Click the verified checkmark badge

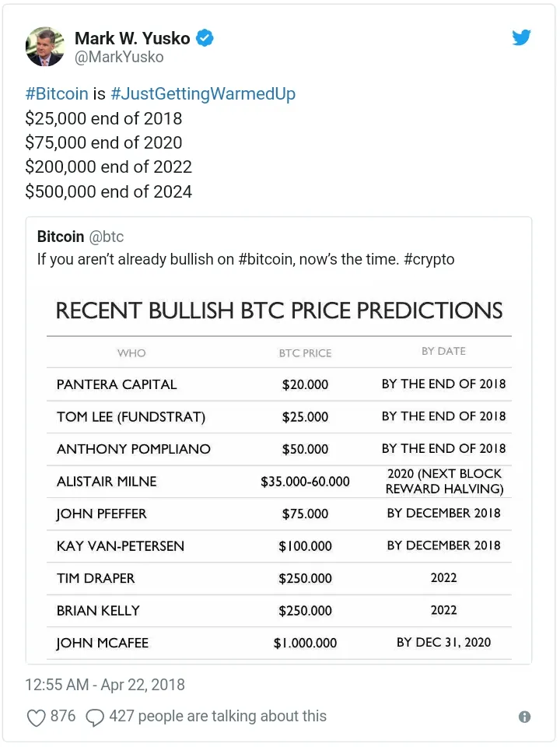tap(205, 38)
